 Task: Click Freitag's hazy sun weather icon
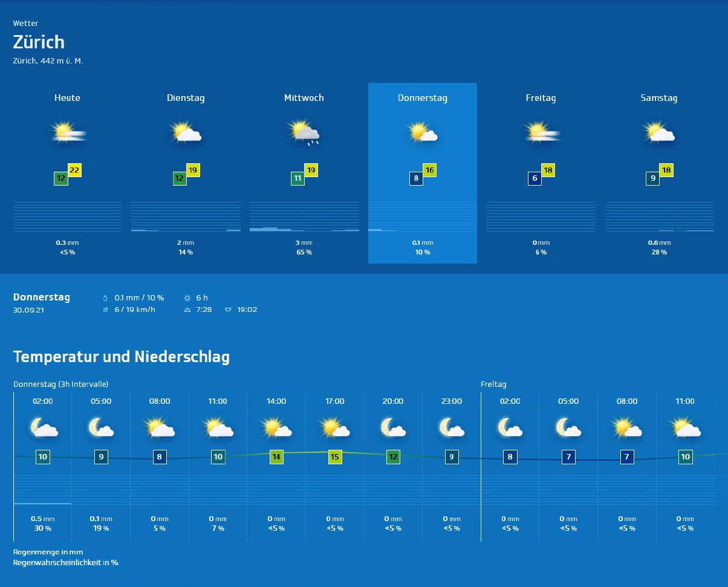point(542,132)
